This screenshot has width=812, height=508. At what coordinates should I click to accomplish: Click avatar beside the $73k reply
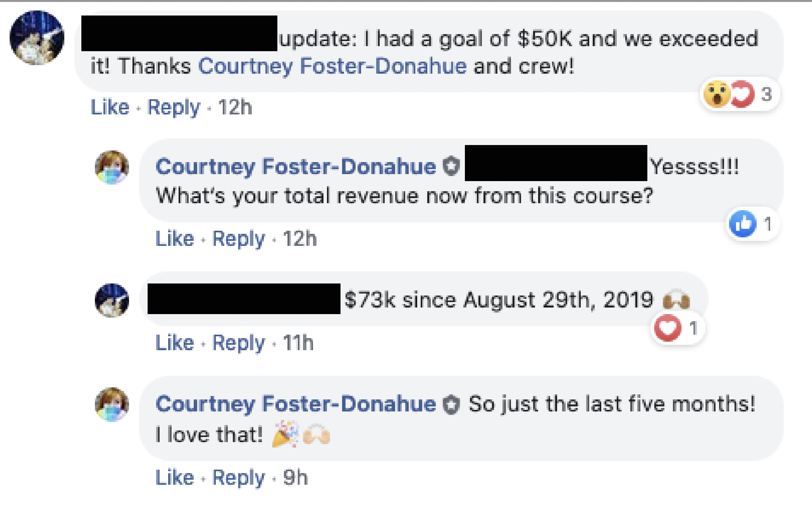coord(112,300)
